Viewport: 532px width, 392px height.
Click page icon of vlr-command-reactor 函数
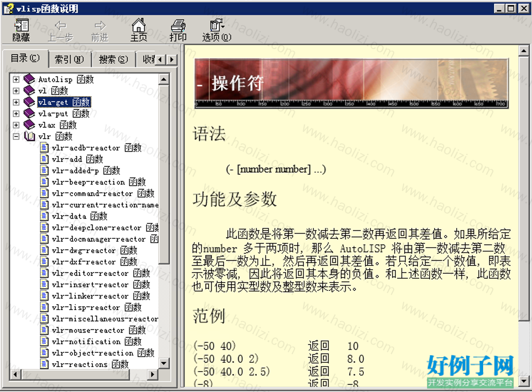click(44, 193)
